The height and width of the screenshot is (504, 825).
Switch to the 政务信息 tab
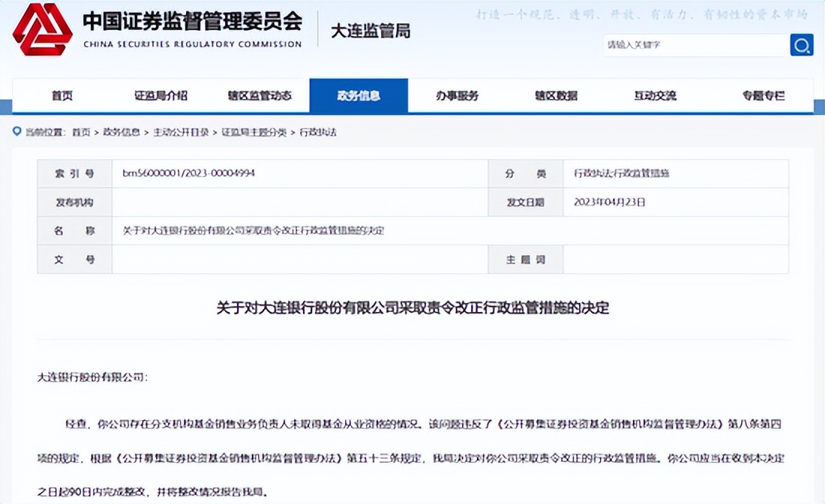358,96
